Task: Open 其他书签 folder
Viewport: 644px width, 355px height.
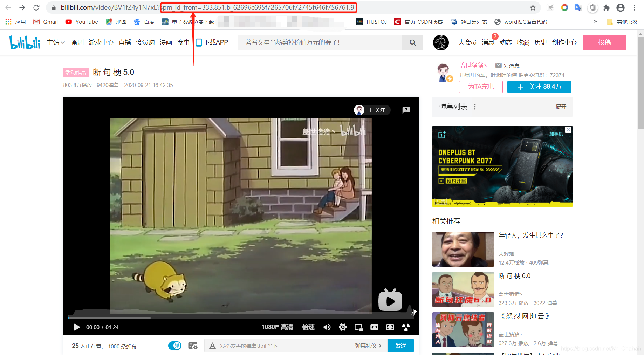Action: (x=622, y=22)
